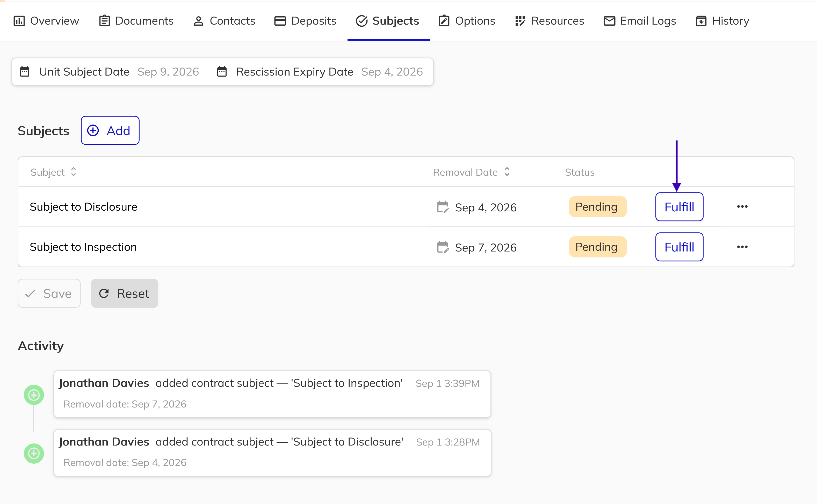817x504 pixels.
Task: Edit removal date calendar icon for Sep 4, 2026
Action: coord(443,207)
